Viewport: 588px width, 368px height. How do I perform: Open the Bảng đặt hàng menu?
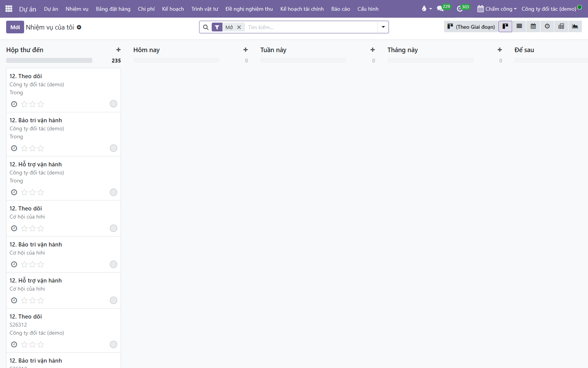pos(113,9)
